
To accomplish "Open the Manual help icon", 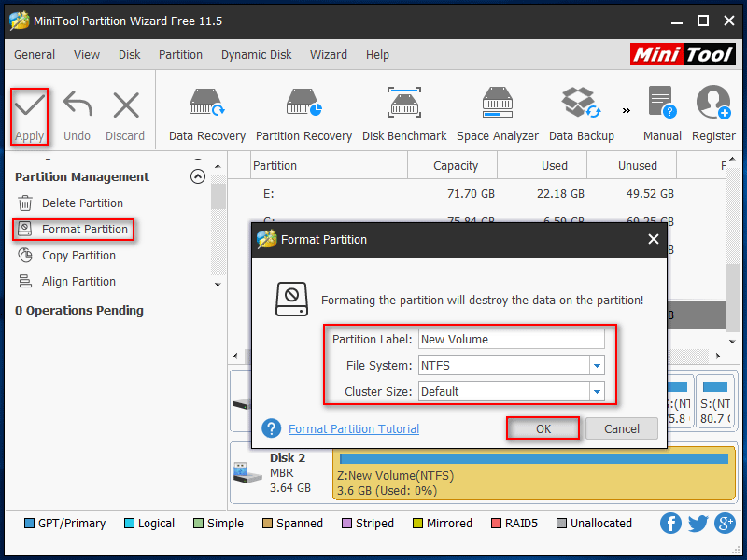I will pos(661,103).
